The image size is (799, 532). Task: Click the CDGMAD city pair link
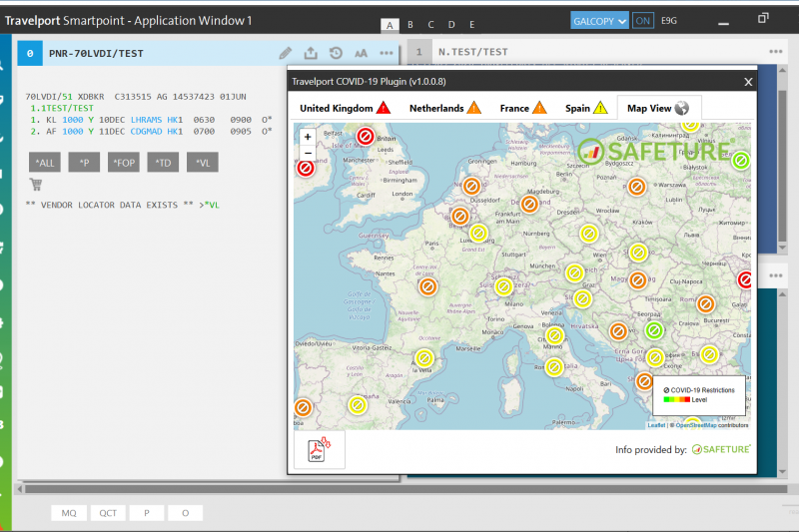coord(146,132)
